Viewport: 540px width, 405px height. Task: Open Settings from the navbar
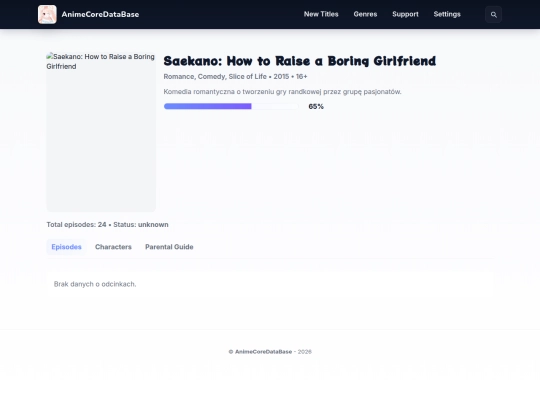[x=447, y=14]
